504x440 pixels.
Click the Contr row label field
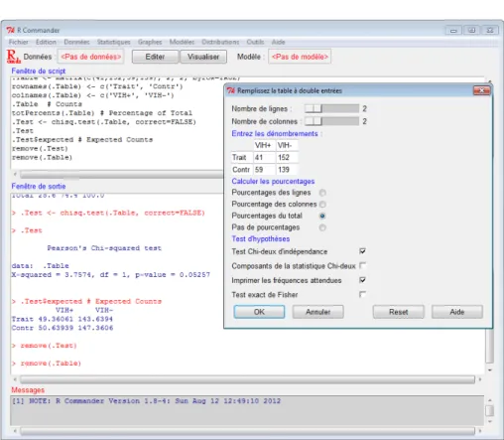241,170
